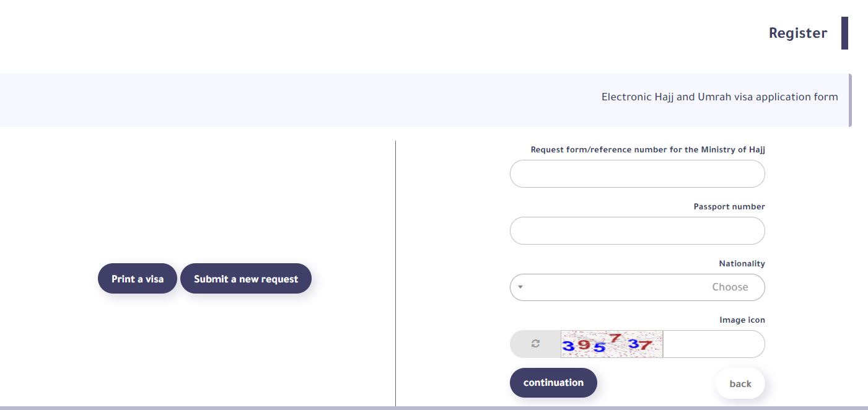
Task: Click the Nationality label text
Action: (x=742, y=264)
